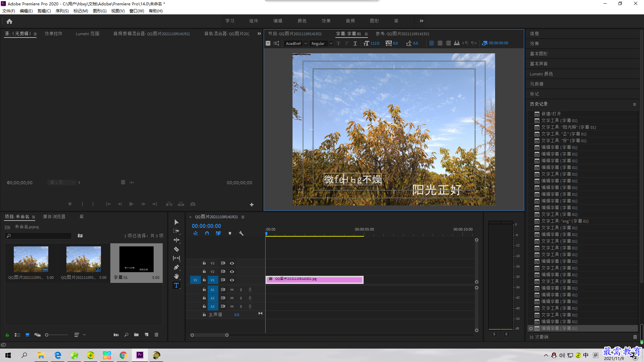
Task: Add a marker in the timeline
Action: coord(230,233)
